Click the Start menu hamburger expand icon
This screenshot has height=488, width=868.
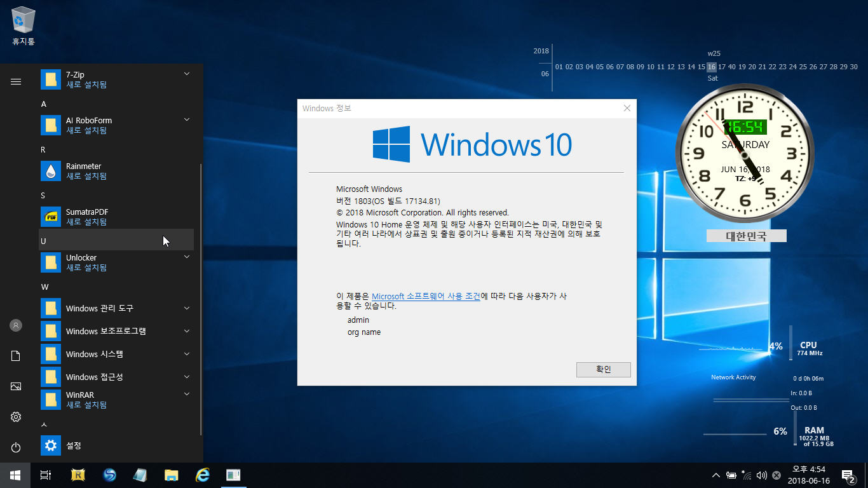coord(16,81)
